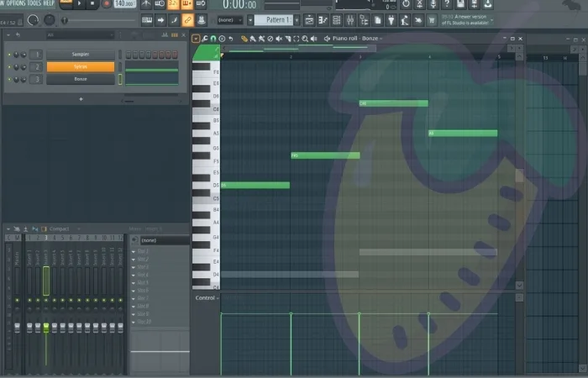588x378 pixels.
Task: Toggle mute LED of Sampler channel
Action: [x=9, y=55]
